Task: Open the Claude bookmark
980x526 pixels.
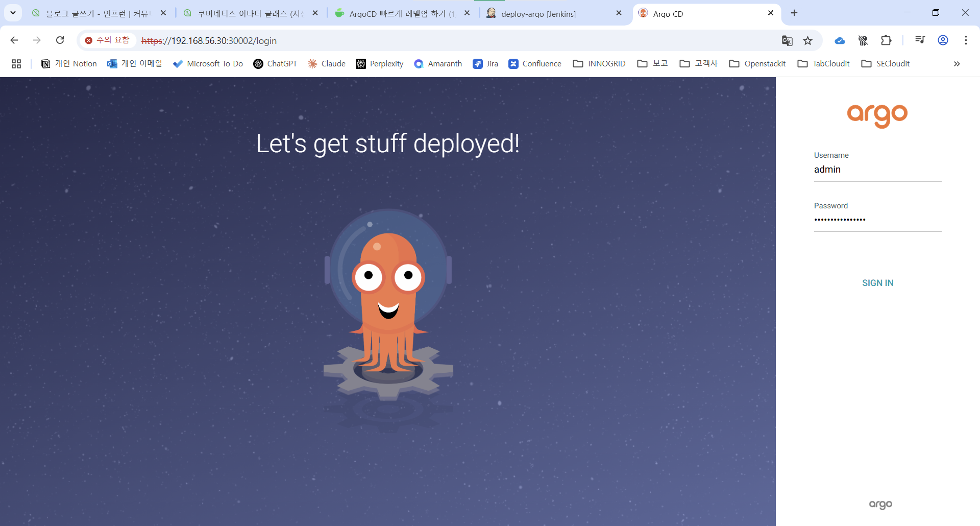Action: pos(327,64)
